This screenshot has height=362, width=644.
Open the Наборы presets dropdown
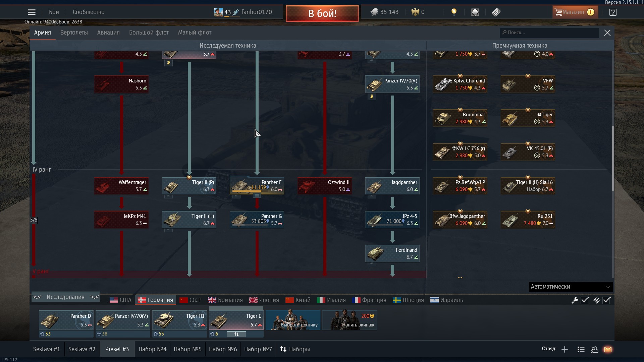click(x=295, y=349)
